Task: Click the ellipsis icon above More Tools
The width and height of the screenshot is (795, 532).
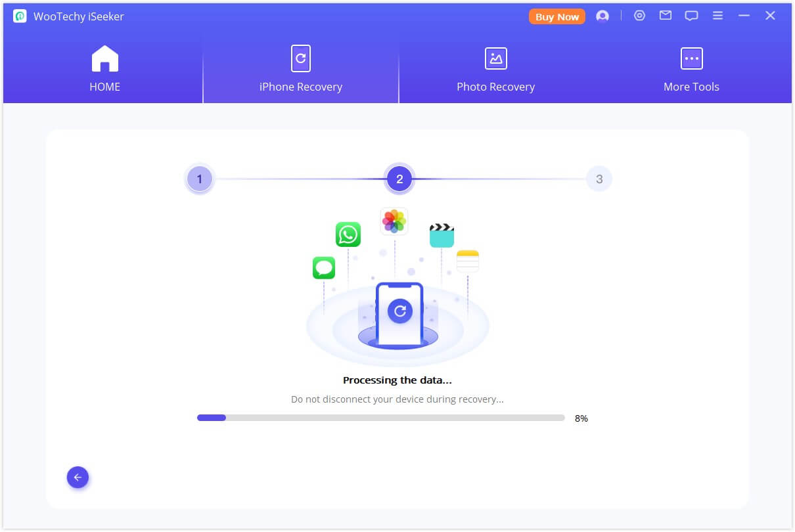Action: pyautogui.click(x=691, y=58)
